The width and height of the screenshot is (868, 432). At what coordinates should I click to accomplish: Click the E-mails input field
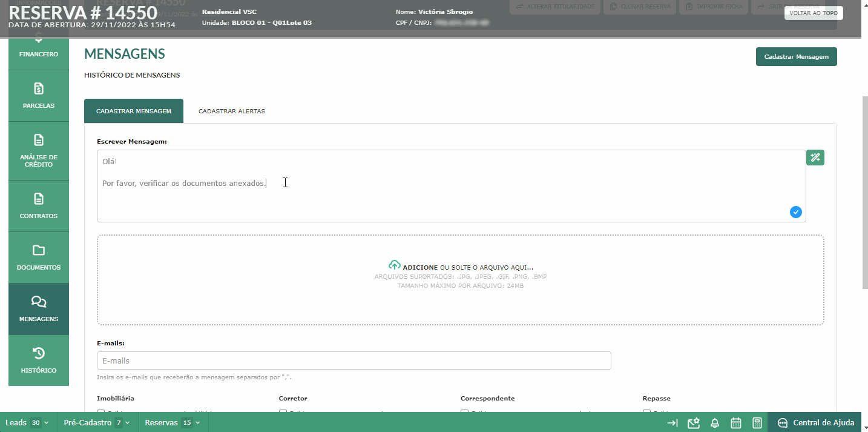tap(354, 361)
